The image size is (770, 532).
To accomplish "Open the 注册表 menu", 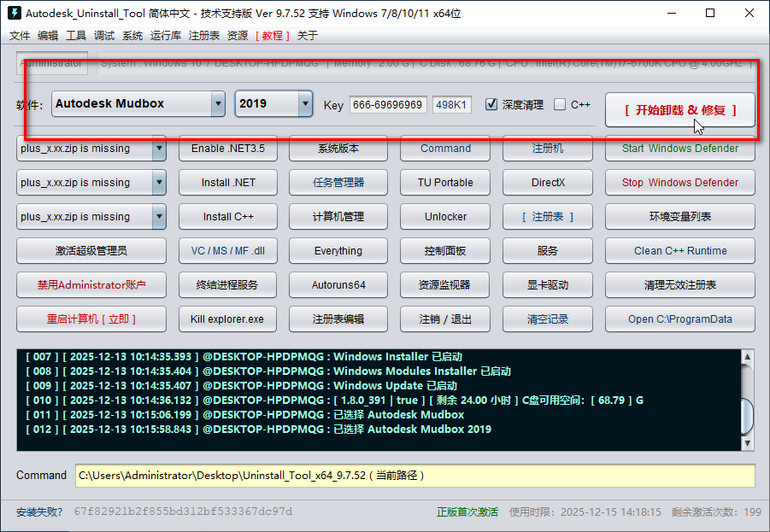I will click(x=203, y=35).
